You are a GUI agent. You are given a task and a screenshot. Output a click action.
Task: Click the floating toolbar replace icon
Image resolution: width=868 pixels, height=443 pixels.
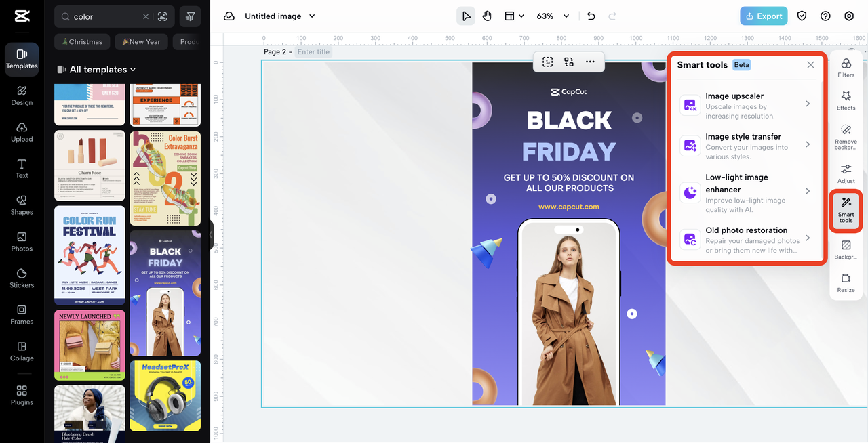coord(569,62)
